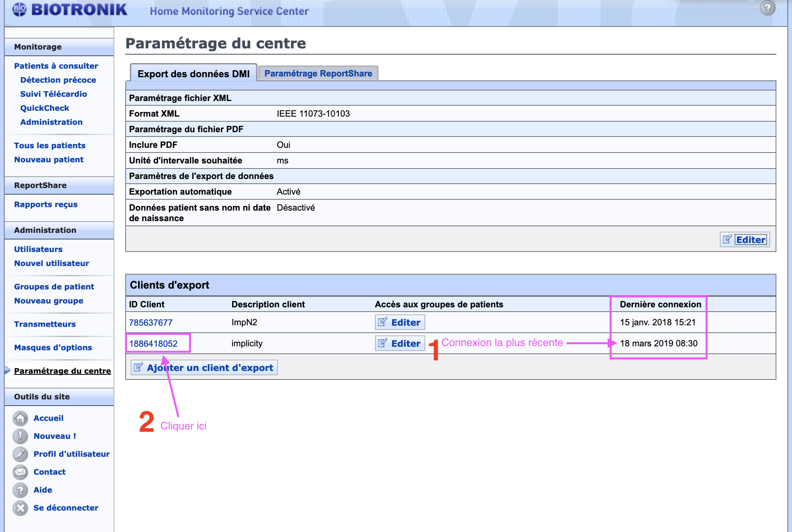The width and height of the screenshot is (792, 532).
Task: Click the Clients d'export section title
Action: tap(169, 285)
